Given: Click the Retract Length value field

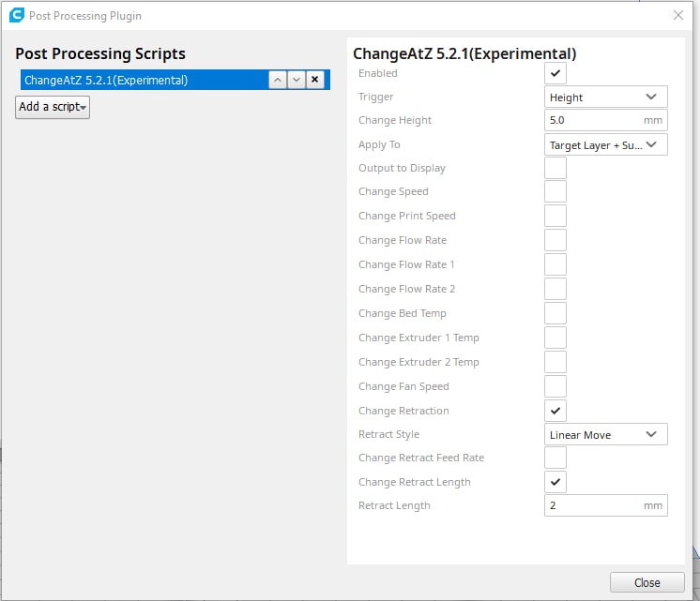Looking at the screenshot, I should (605, 505).
